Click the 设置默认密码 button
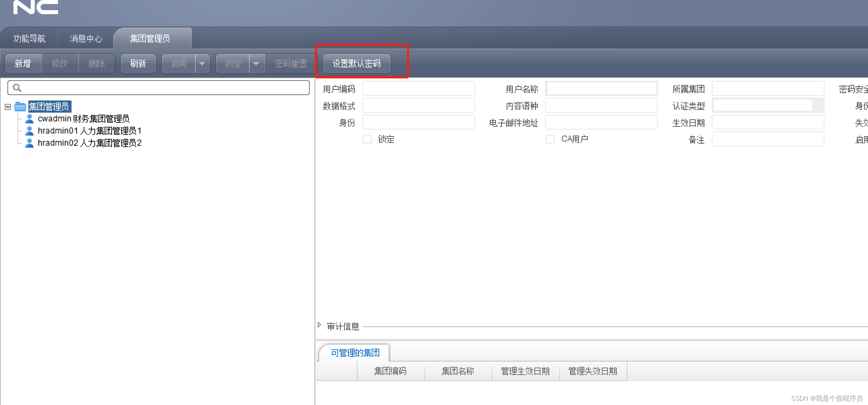This screenshot has height=405, width=868. [x=357, y=63]
